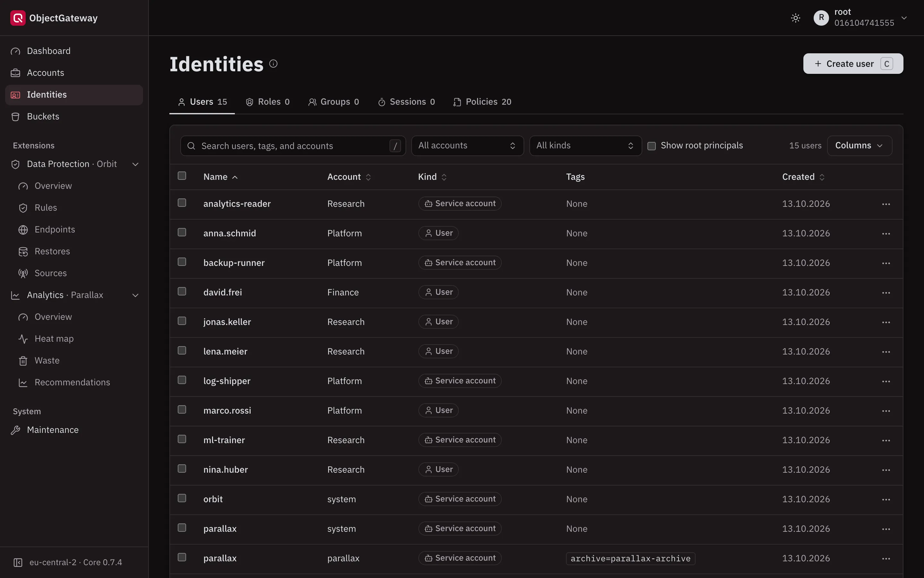
Task: Focus the Search users, tags, and accounts field
Action: [293, 146]
